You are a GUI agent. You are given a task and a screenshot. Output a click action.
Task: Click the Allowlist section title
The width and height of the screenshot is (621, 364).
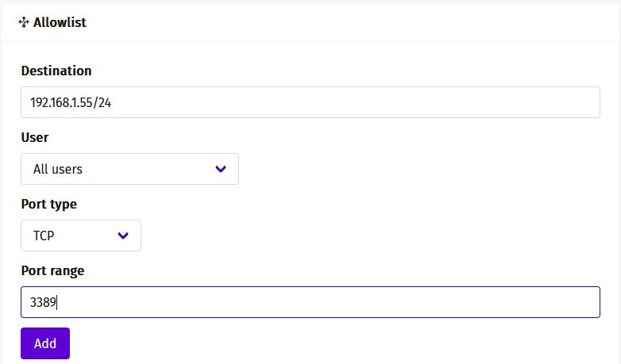pos(60,23)
